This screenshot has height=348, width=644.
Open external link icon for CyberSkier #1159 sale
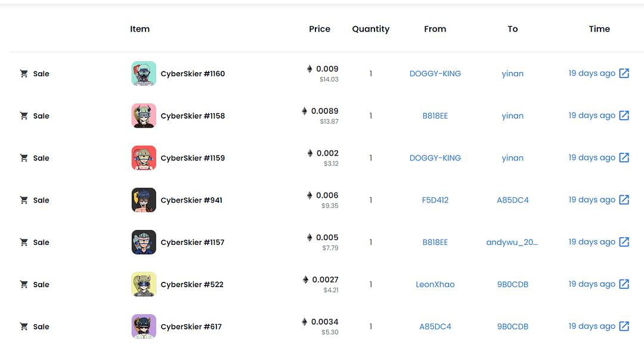[624, 158]
